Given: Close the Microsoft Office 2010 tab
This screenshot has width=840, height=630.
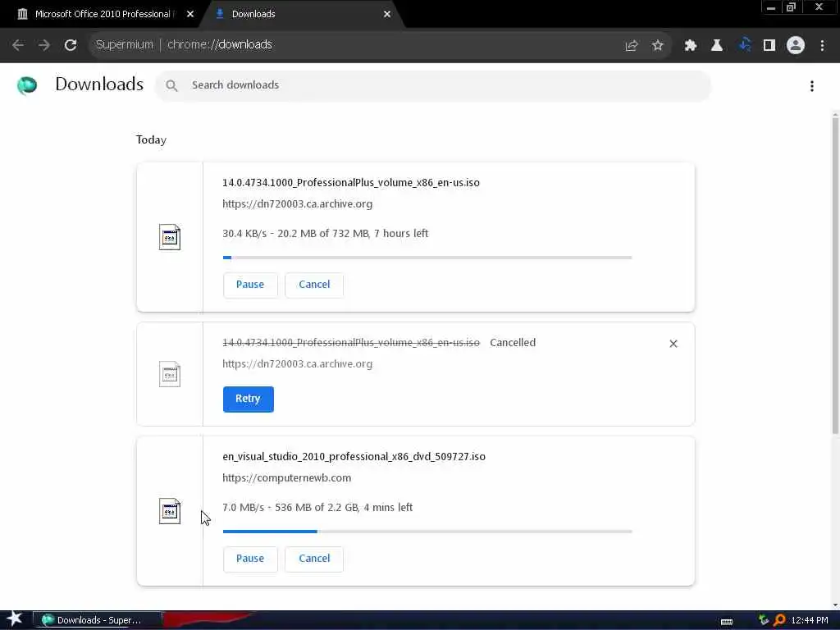Looking at the screenshot, I should pyautogui.click(x=190, y=14).
